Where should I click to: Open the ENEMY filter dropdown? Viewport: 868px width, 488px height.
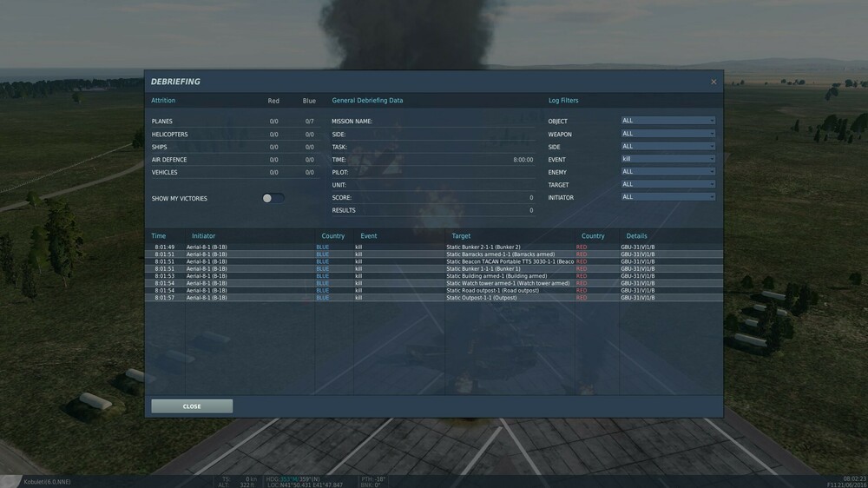(667, 172)
